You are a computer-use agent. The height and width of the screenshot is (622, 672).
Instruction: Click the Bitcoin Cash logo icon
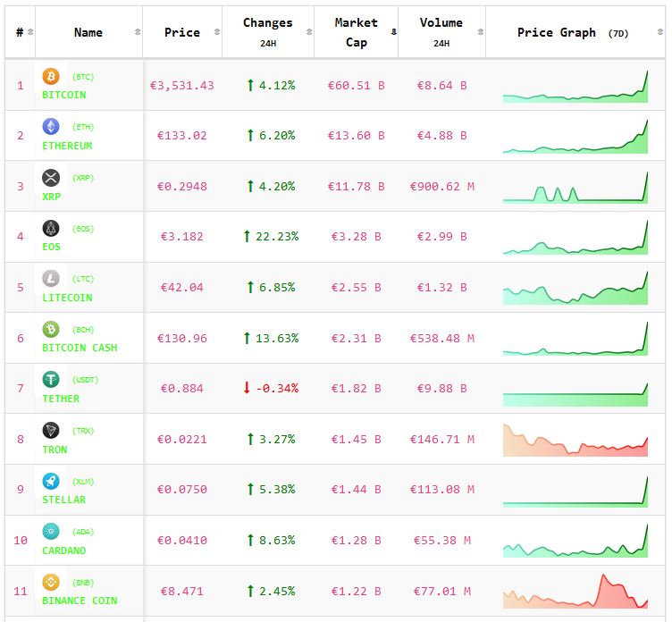click(51, 330)
